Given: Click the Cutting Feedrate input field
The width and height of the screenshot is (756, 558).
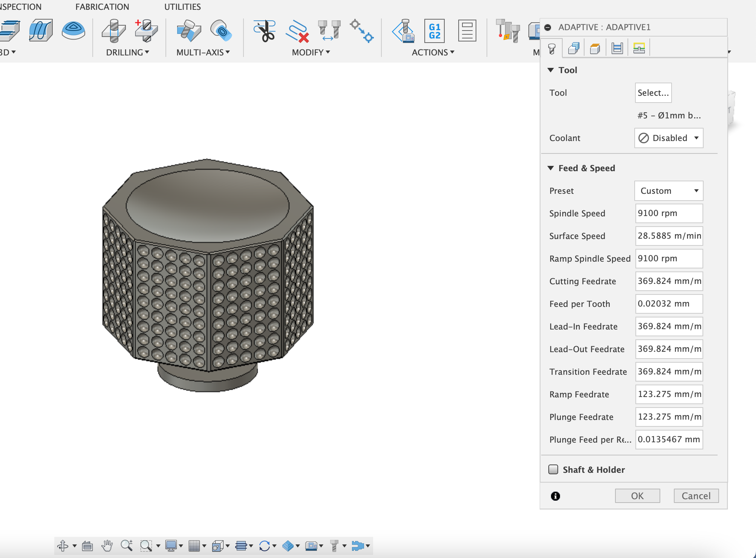Looking at the screenshot, I should pyautogui.click(x=669, y=281).
